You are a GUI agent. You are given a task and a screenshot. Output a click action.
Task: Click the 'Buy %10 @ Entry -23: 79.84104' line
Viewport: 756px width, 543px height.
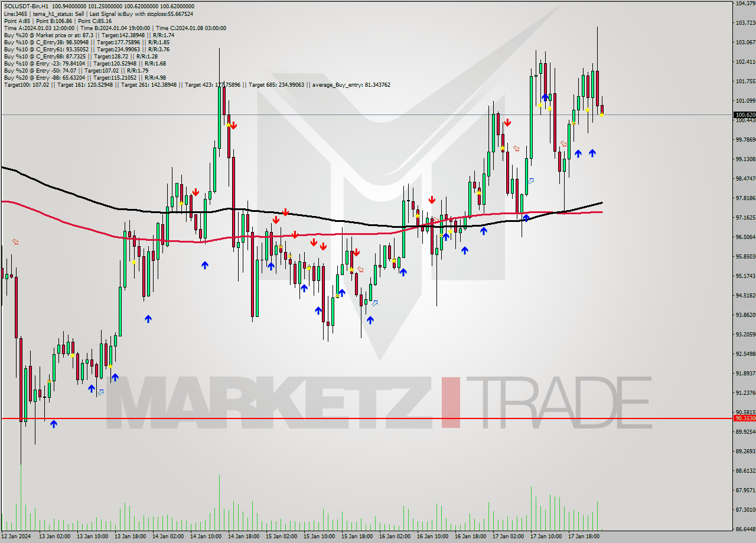click(x=84, y=63)
